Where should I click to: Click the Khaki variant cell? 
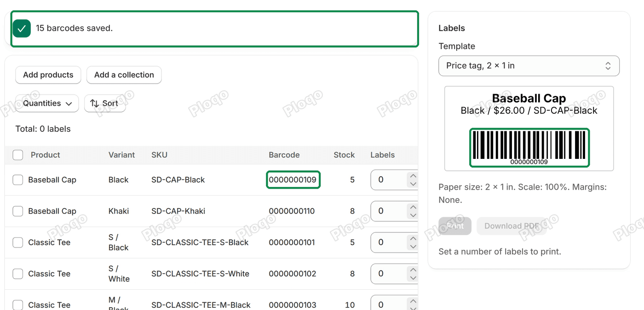119,211
